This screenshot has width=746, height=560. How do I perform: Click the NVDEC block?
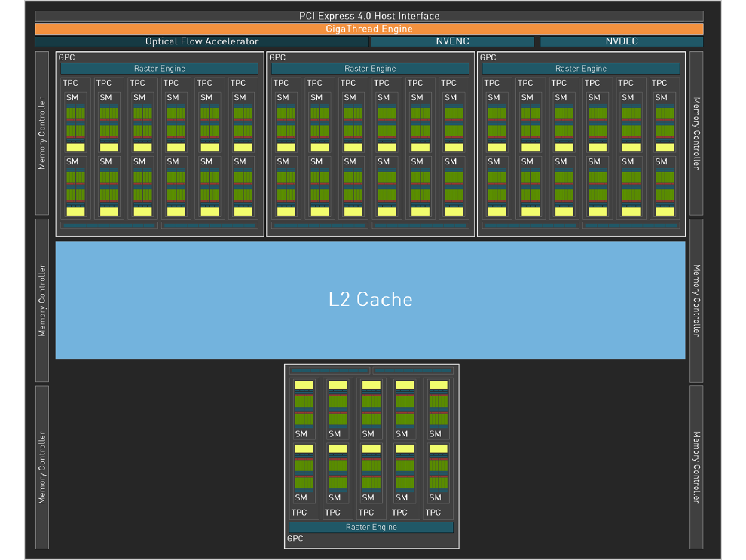[x=622, y=41]
